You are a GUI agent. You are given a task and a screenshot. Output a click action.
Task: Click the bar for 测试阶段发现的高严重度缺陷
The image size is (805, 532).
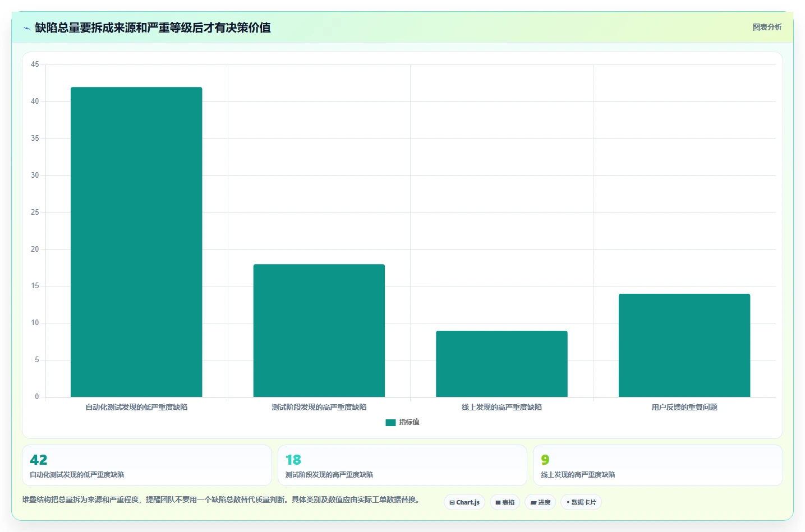319,331
